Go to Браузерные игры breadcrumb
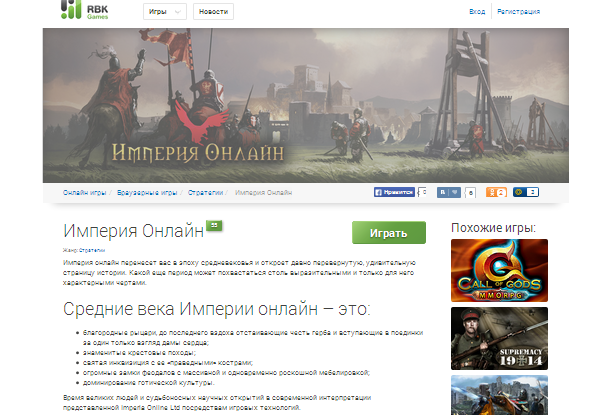 (147, 192)
